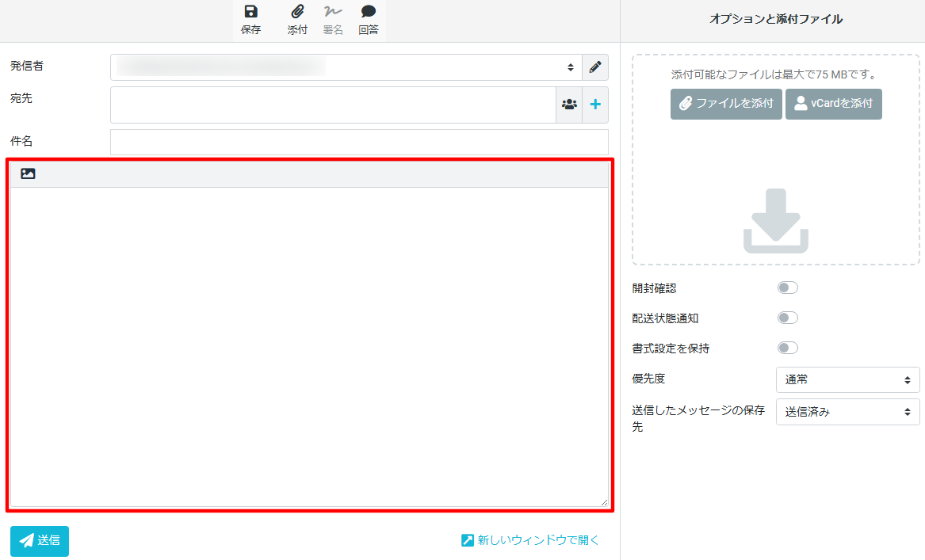Click the 送信したメッセージの保存先 label
Image resolution: width=925 pixels, height=560 pixels.
(698, 418)
